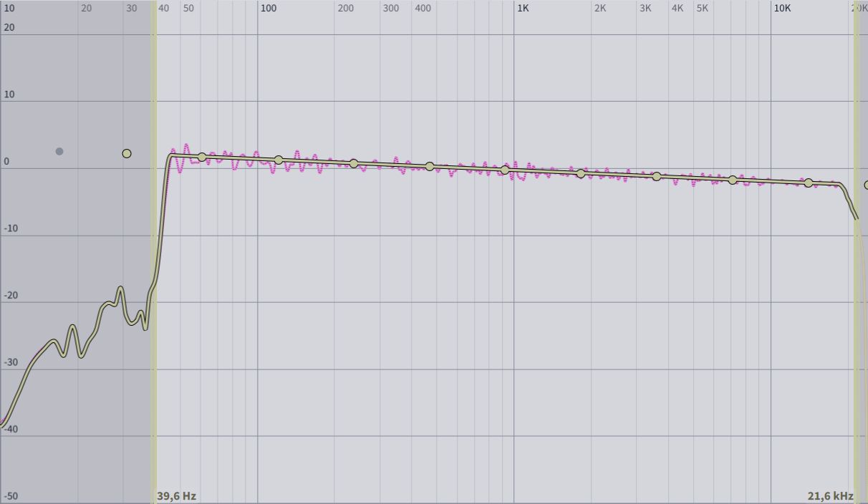Click the -40 level axis label
Screen dimensions: 868x504
[10, 430]
